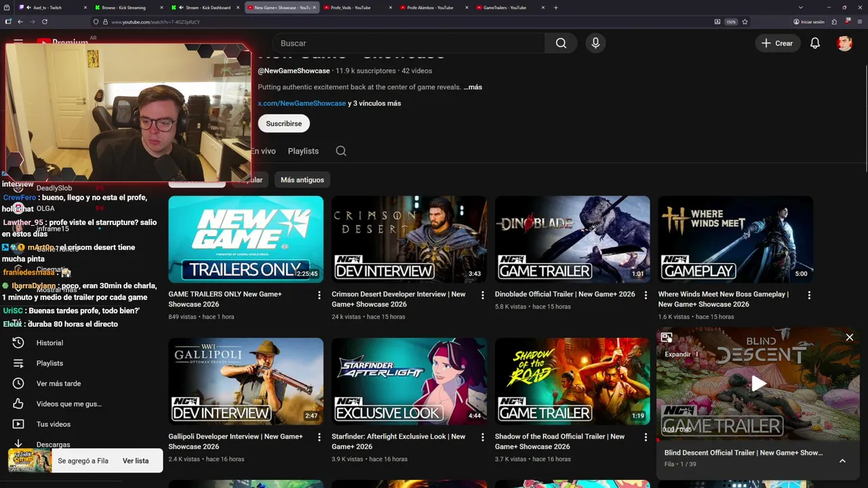Open options for Shadow of the Road
Image resolution: width=868 pixels, height=488 pixels.
point(646,438)
